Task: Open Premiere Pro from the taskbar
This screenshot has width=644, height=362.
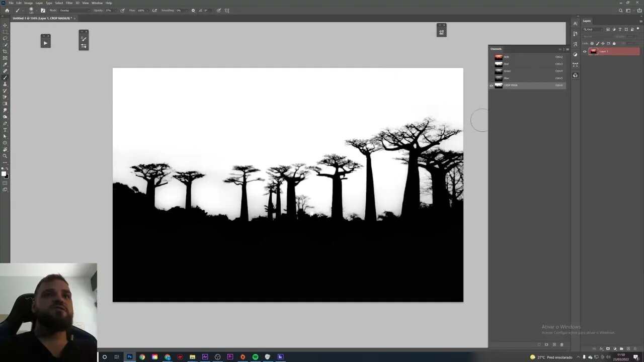Action: tap(230, 357)
